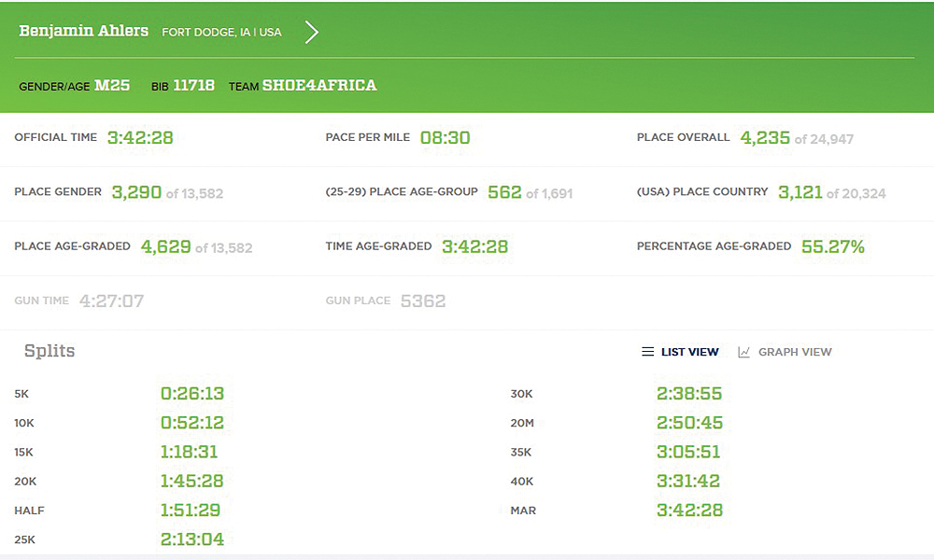Click the bib number 11718

coord(193,86)
